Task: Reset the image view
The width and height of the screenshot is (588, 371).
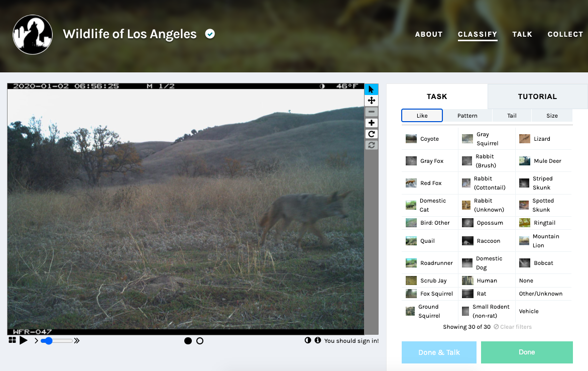Action: [371, 145]
